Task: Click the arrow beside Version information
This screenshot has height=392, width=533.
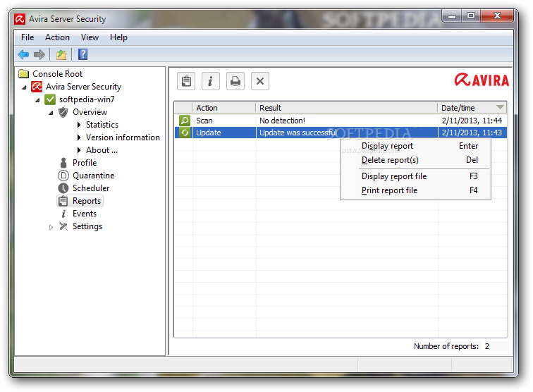Action: click(x=79, y=137)
